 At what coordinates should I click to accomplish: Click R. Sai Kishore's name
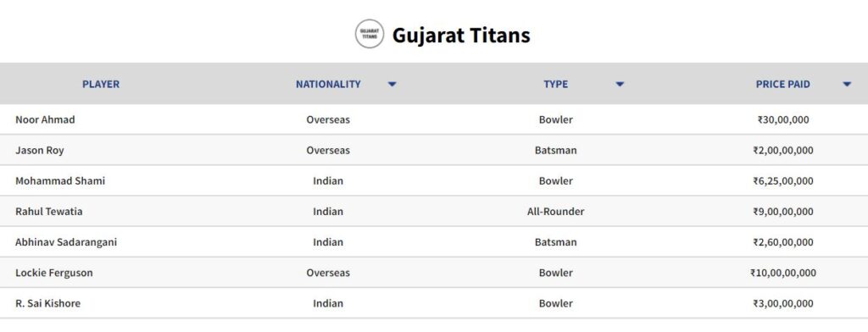click(x=47, y=303)
